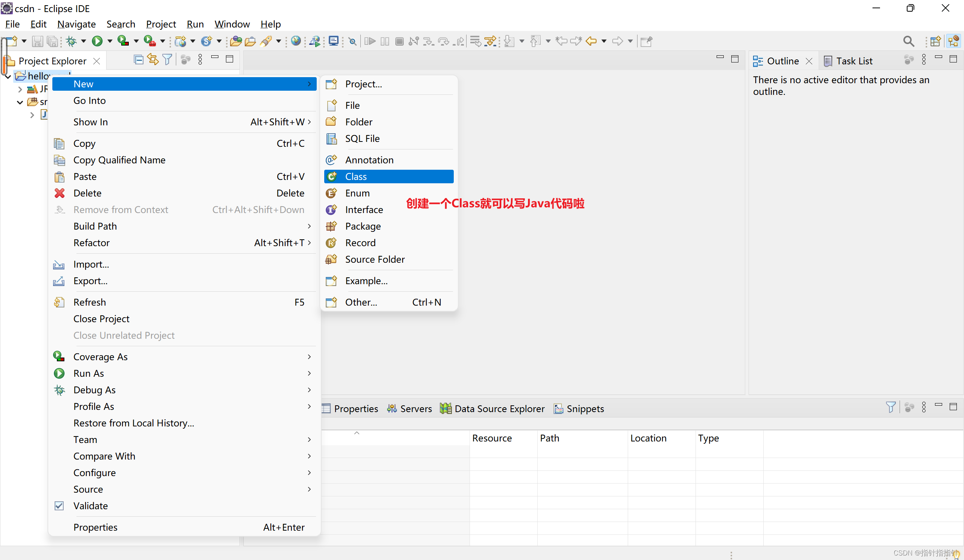Viewport: 964px width, 560px height.
Task: Click the Forward navigation arrow icon
Action: click(618, 41)
